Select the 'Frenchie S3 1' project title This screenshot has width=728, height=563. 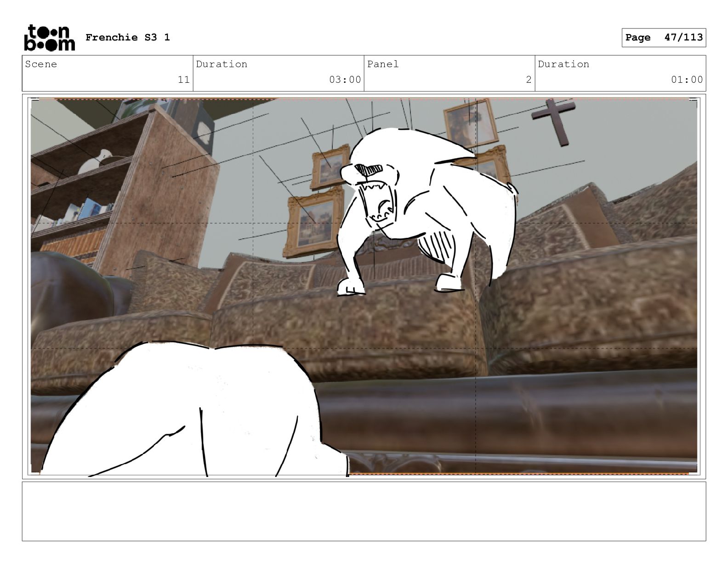click(x=128, y=37)
